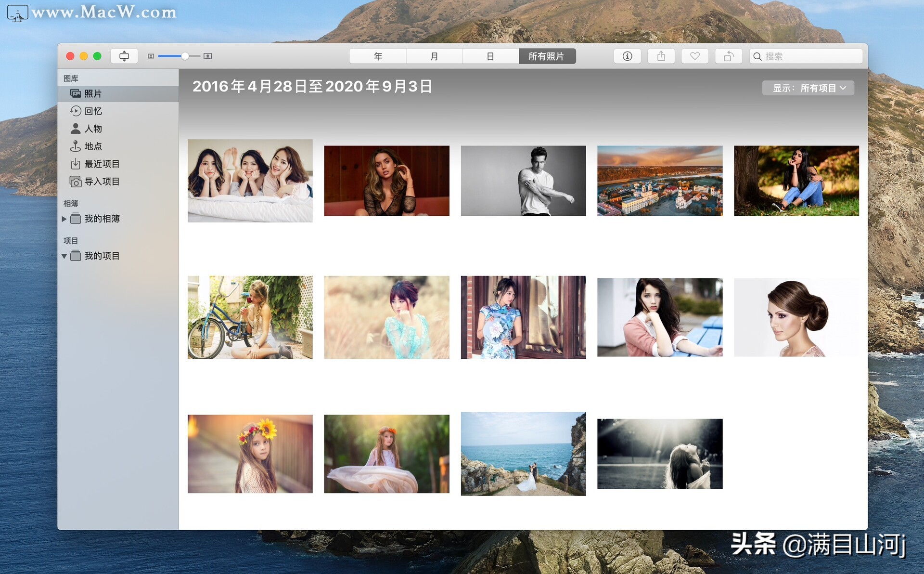Expand My Albums (我的相簿) disclosure triangle

click(64, 219)
